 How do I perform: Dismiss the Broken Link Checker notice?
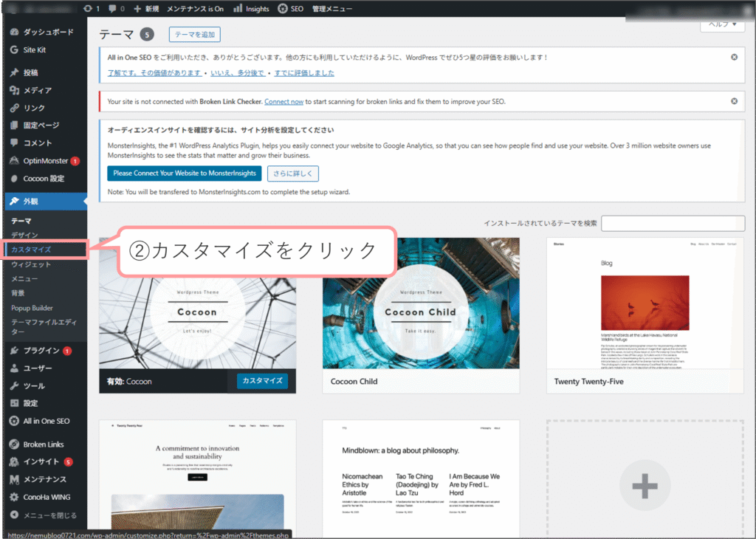click(734, 101)
